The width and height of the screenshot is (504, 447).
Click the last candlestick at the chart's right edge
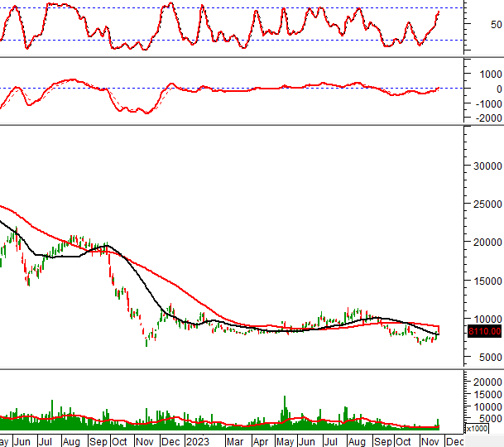coord(438,331)
